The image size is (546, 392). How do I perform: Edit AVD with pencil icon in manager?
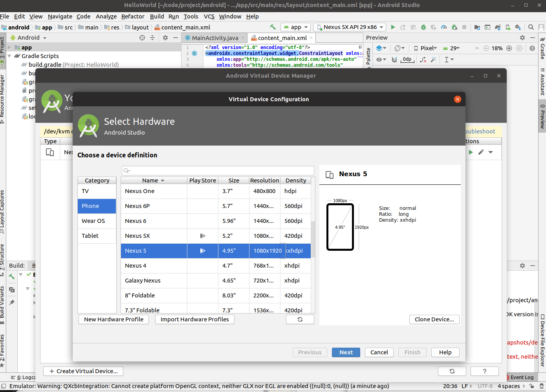click(x=481, y=152)
